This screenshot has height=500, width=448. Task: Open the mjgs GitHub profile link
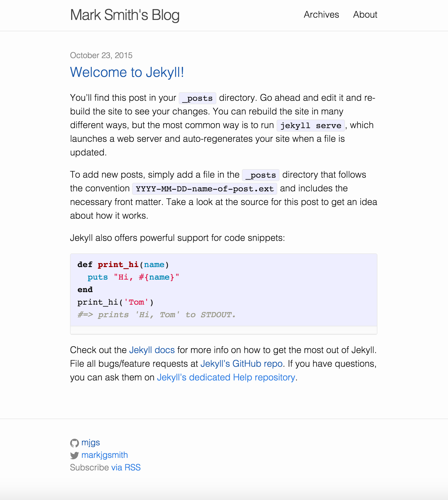(x=91, y=442)
